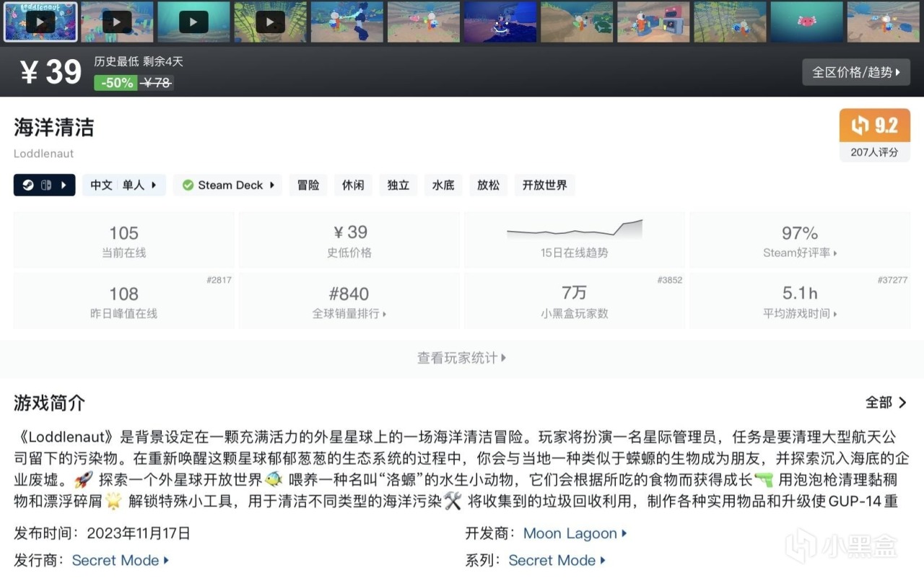Click the Steam platform icon
The height and width of the screenshot is (578, 924).
(x=27, y=185)
